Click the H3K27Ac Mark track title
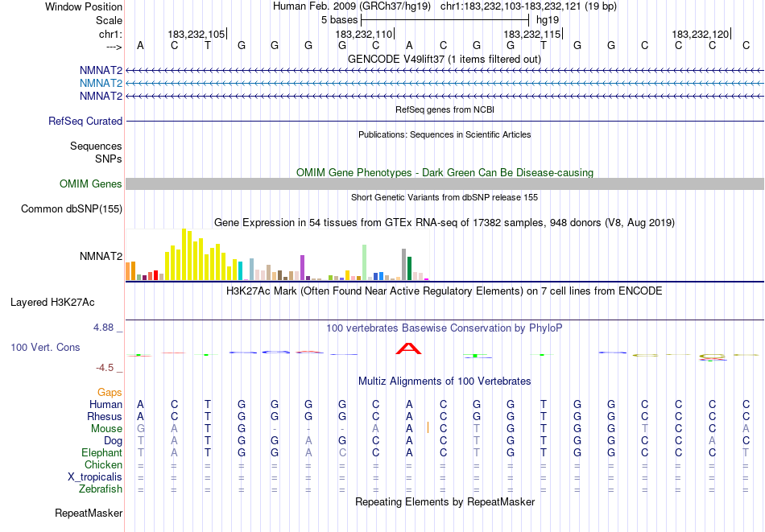The height and width of the screenshot is (532, 765). [445, 291]
